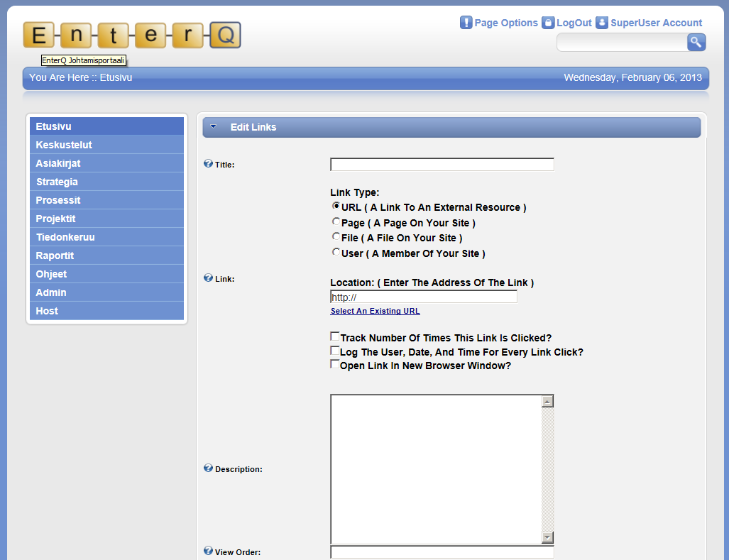
Task: Open the Etusivu menu item
Action: coord(107,126)
